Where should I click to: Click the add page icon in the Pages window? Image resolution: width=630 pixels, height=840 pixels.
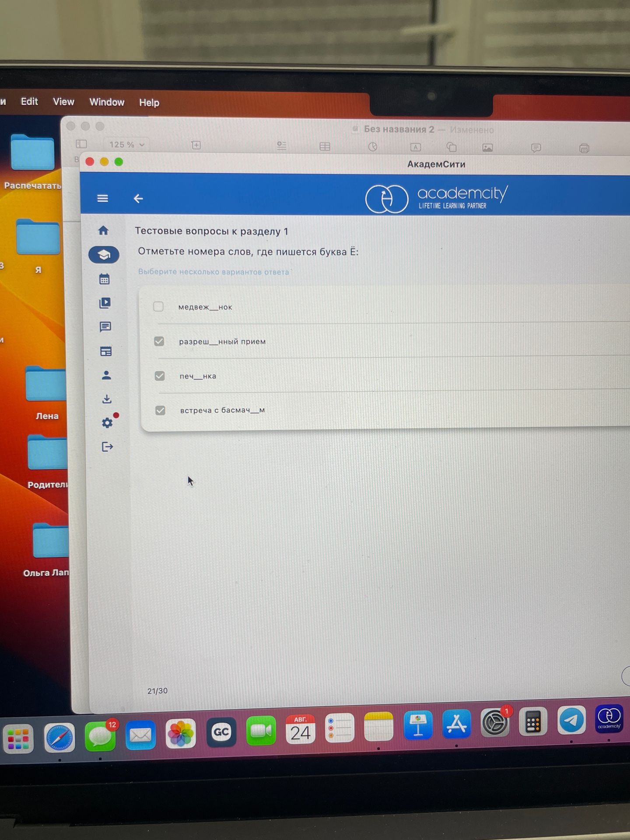tap(196, 145)
